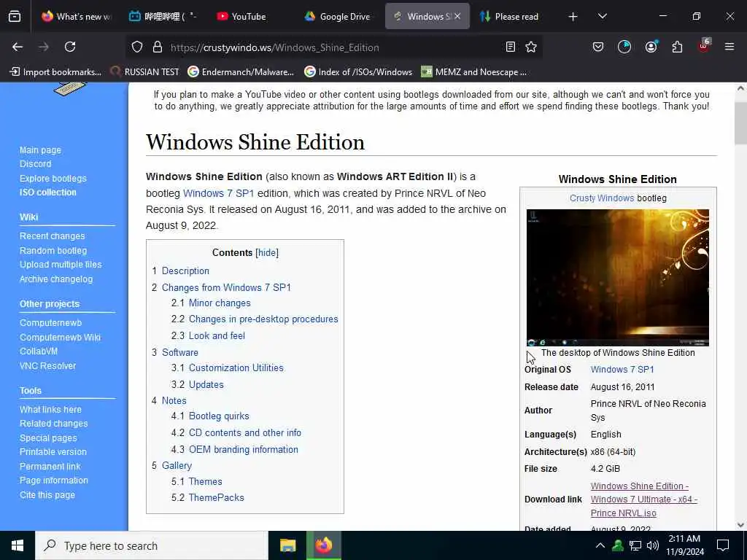Open network icon in system tray

[635, 545]
